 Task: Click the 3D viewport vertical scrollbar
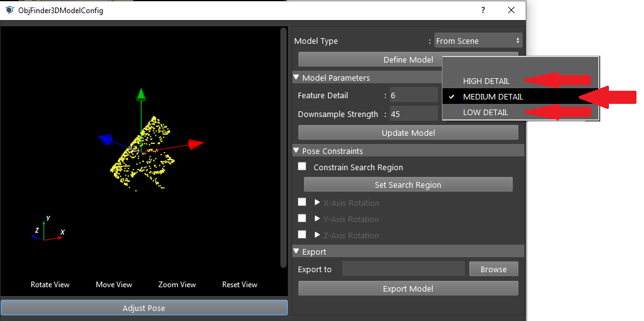click(x=283, y=148)
